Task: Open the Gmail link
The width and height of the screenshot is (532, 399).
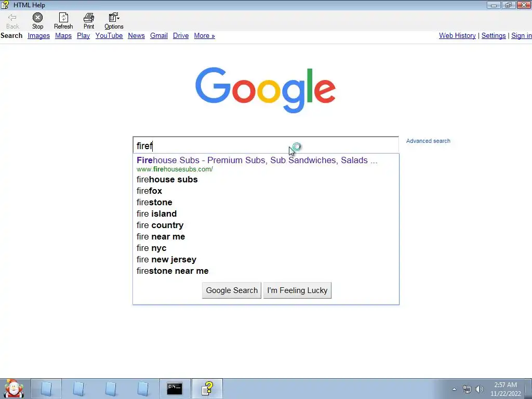Action: 159,36
